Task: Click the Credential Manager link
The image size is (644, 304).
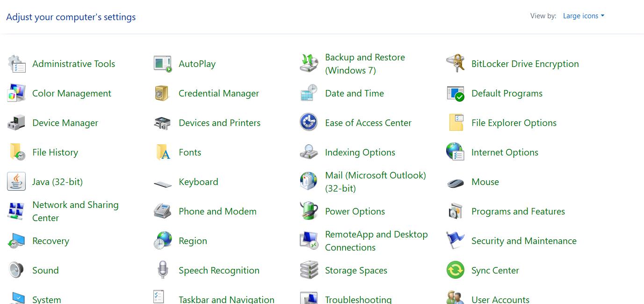Action: [218, 93]
